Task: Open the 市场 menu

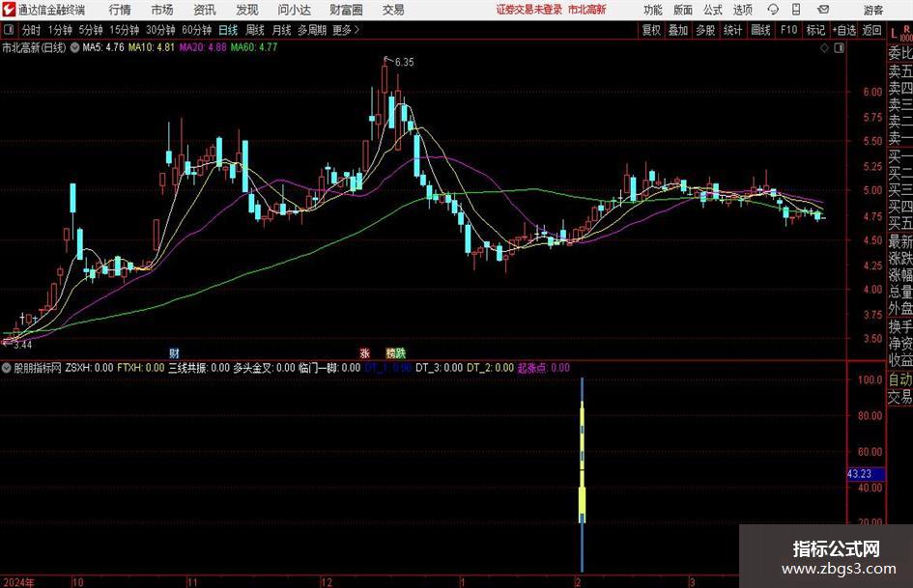Action: click(x=162, y=10)
